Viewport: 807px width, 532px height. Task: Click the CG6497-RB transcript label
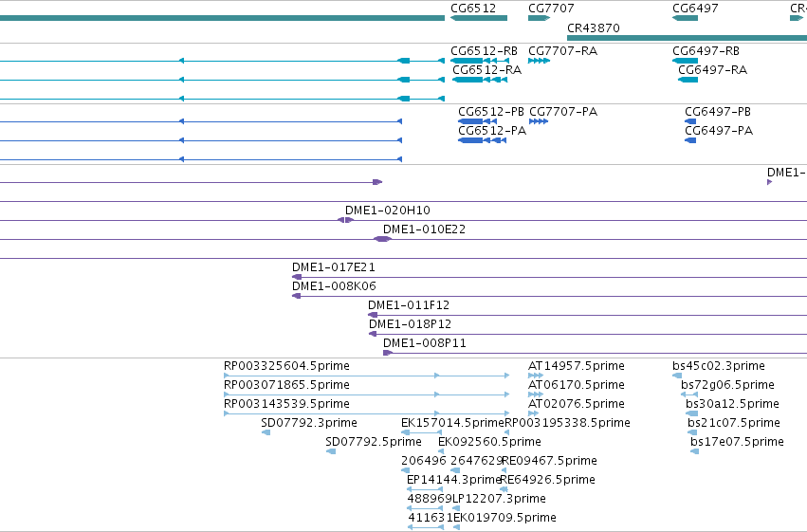click(x=706, y=51)
